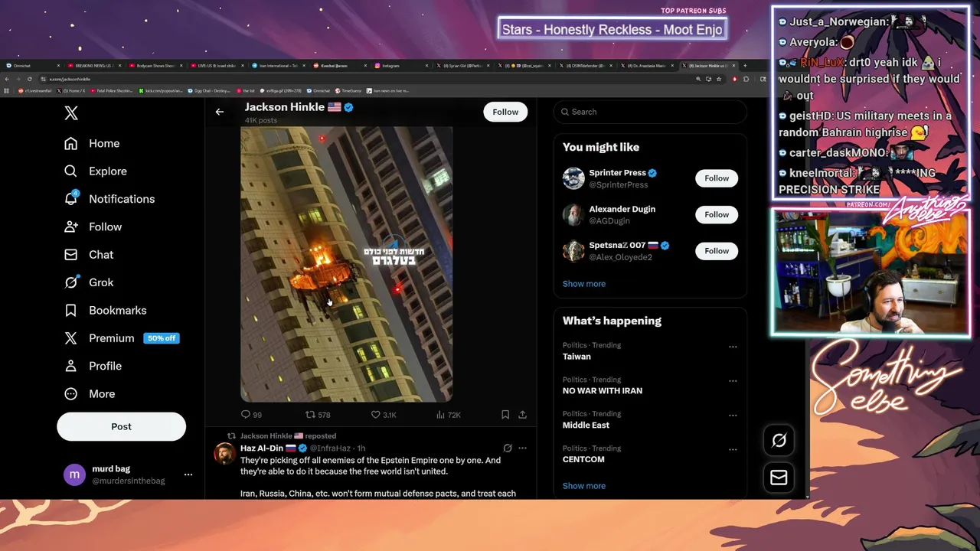Image resolution: width=980 pixels, height=551 pixels.
Task: Click the Search field
Action: tap(650, 112)
